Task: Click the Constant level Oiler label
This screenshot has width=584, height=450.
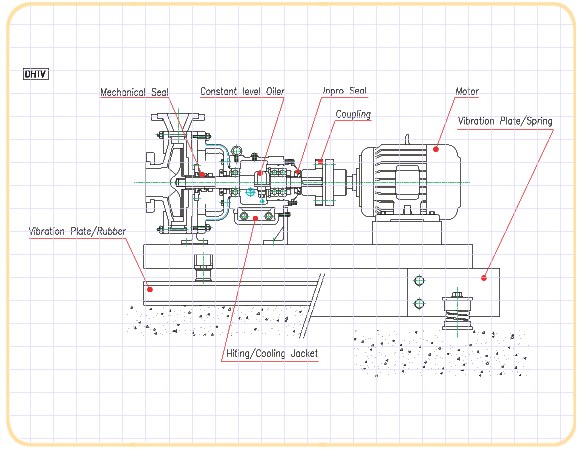Action: click(x=242, y=91)
